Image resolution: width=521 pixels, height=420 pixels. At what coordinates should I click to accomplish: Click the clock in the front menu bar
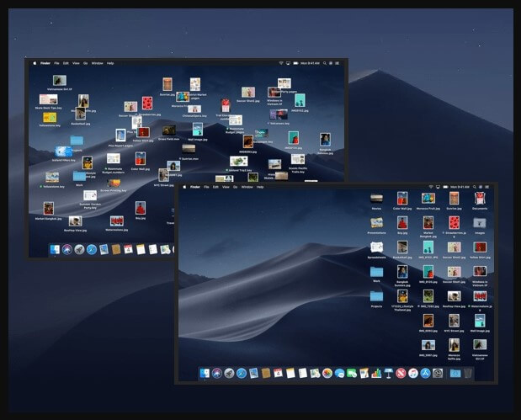point(459,187)
